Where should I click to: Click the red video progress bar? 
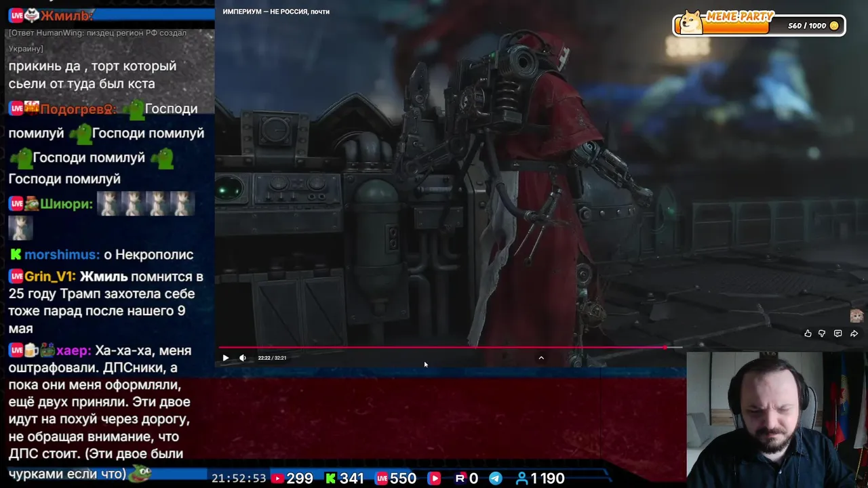point(449,347)
